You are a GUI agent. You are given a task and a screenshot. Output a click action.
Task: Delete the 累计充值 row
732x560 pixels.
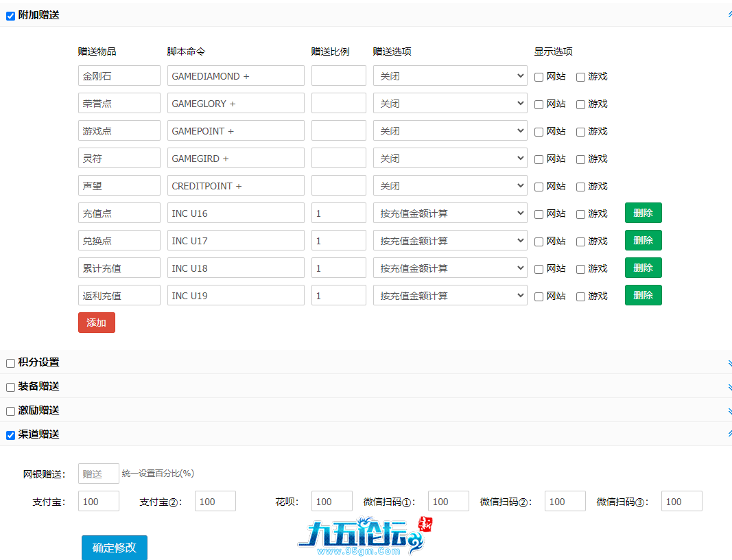click(643, 268)
